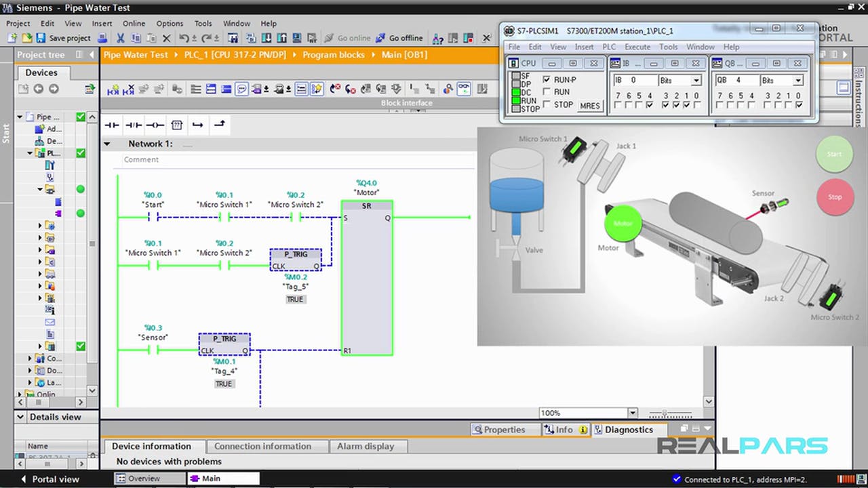Click Program blocks in breadcrumb path
The height and width of the screenshot is (488, 868).
coord(334,55)
